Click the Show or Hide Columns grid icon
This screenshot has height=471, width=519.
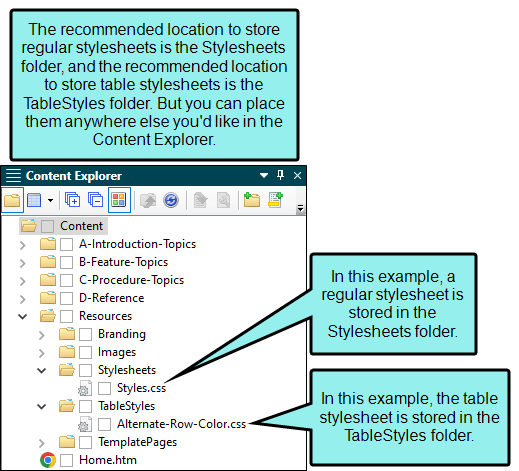(x=34, y=200)
